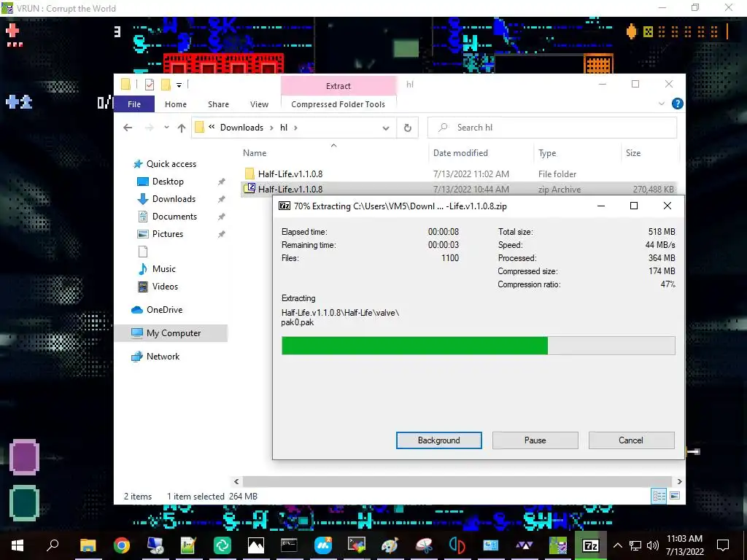Click Properties icon in Quick Access Toolbar
The width and height of the screenshot is (747, 560).
coord(149,85)
